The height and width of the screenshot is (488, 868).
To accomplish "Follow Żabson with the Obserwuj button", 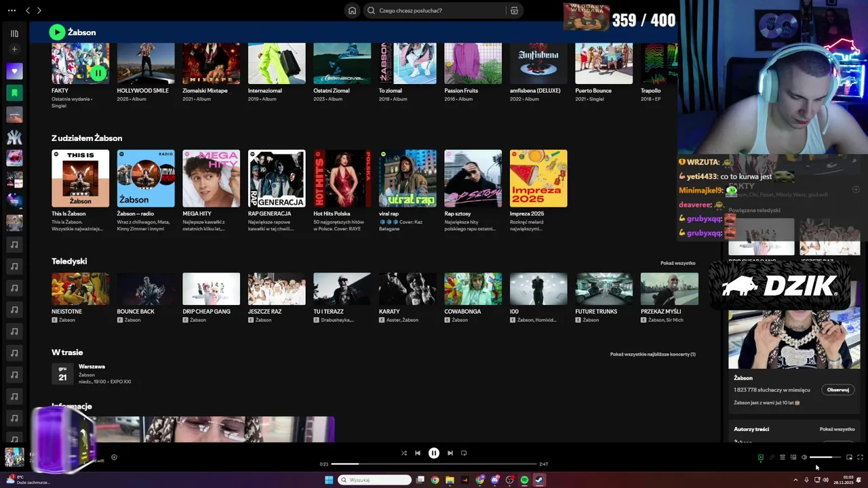I will (838, 390).
